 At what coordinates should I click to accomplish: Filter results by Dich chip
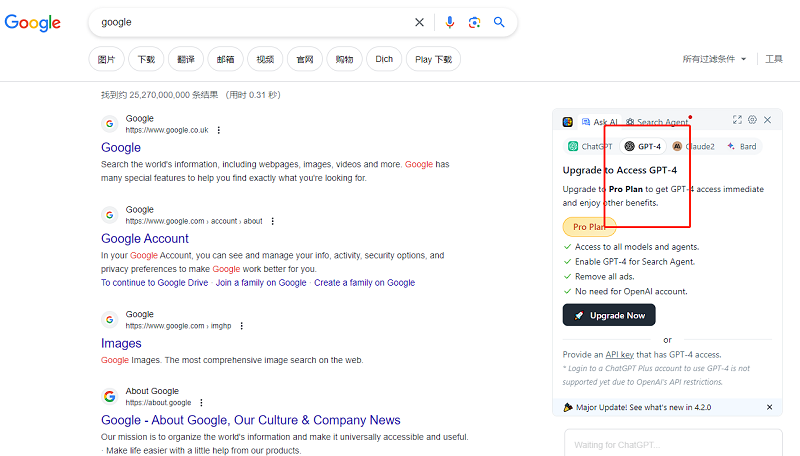point(384,60)
